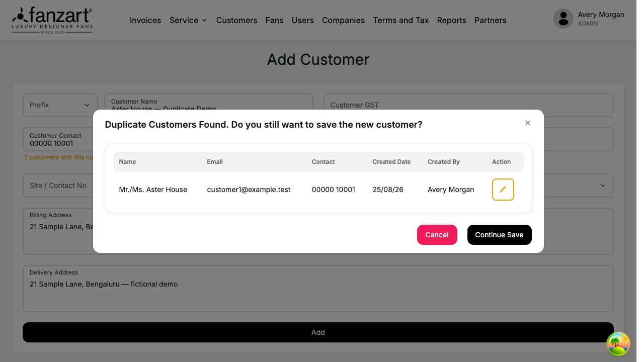View the Reports page
Screen dimensions: 644x362
(451, 20)
